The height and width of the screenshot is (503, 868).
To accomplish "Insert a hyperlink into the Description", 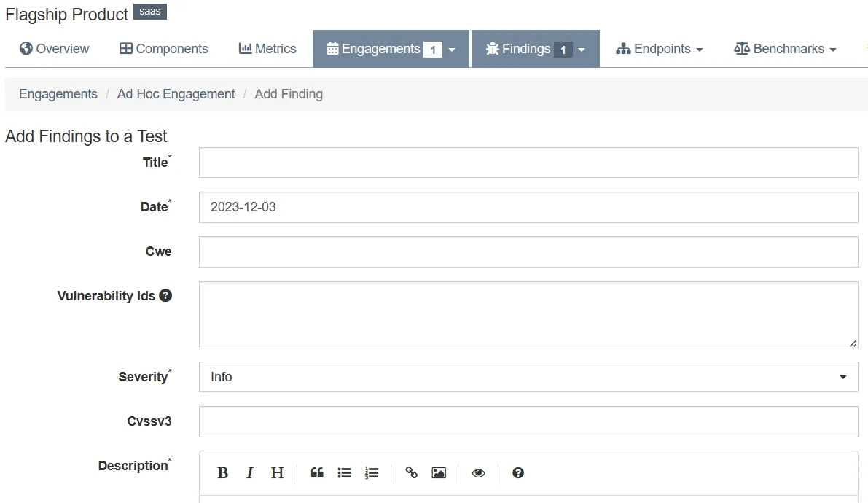I will [411, 472].
